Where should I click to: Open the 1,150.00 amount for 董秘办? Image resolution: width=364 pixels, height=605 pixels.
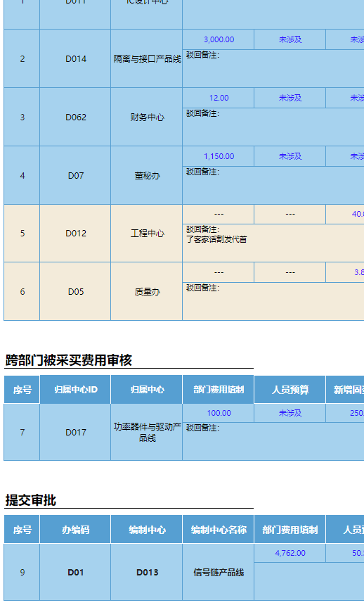219,156
